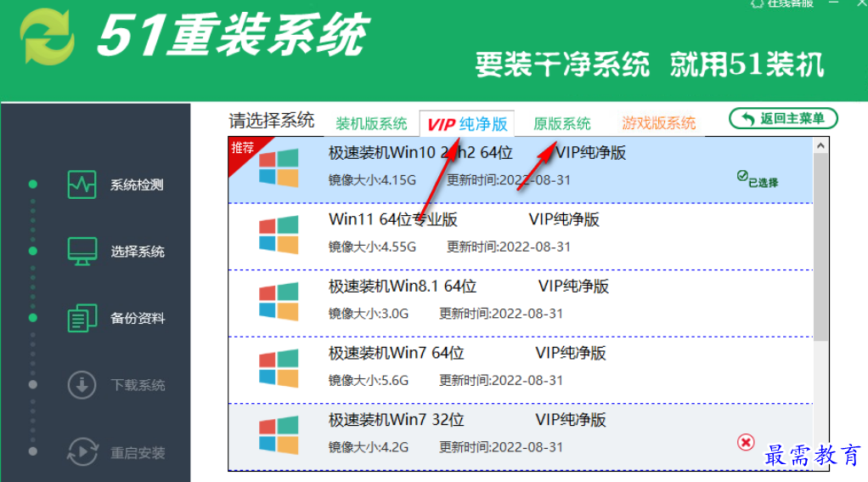Open the 选择系统 monitor icon
This screenshot has height=482, width=868.
coord(82,252)
